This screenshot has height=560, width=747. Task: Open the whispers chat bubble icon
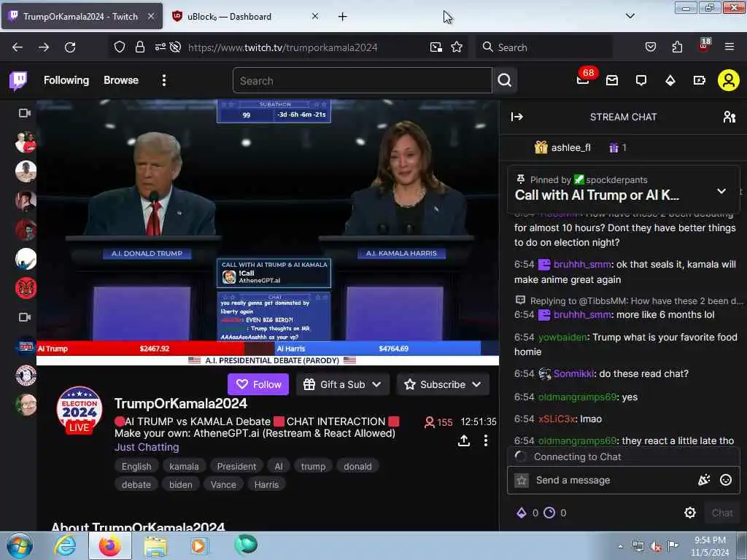tap(640, 80)
